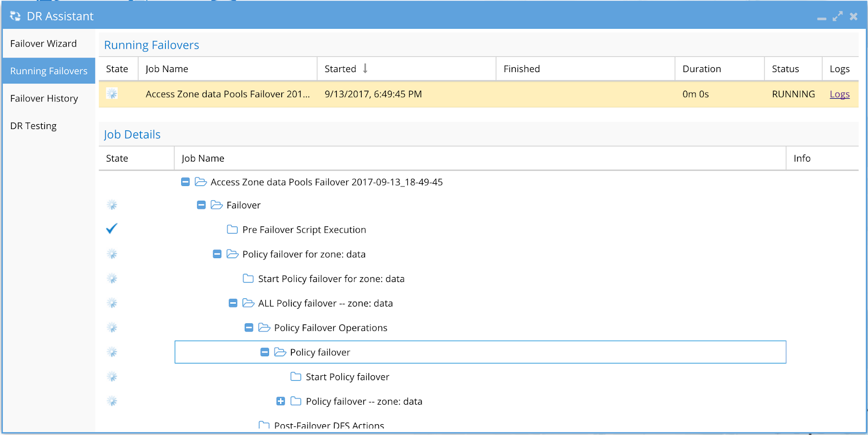Click sort arrow in Started column

(x=365, y=68)
